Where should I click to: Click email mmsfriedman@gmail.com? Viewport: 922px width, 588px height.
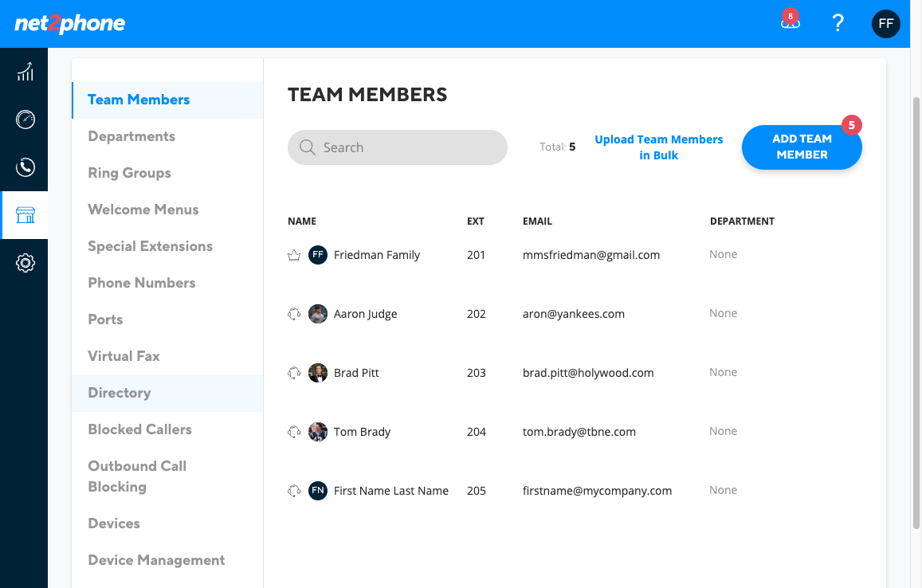pyautogui.click(x=591, y=255)
